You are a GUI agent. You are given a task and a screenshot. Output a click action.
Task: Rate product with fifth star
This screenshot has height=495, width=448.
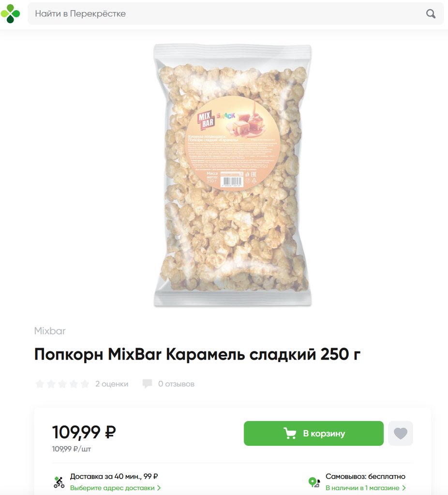coord(85,384)
